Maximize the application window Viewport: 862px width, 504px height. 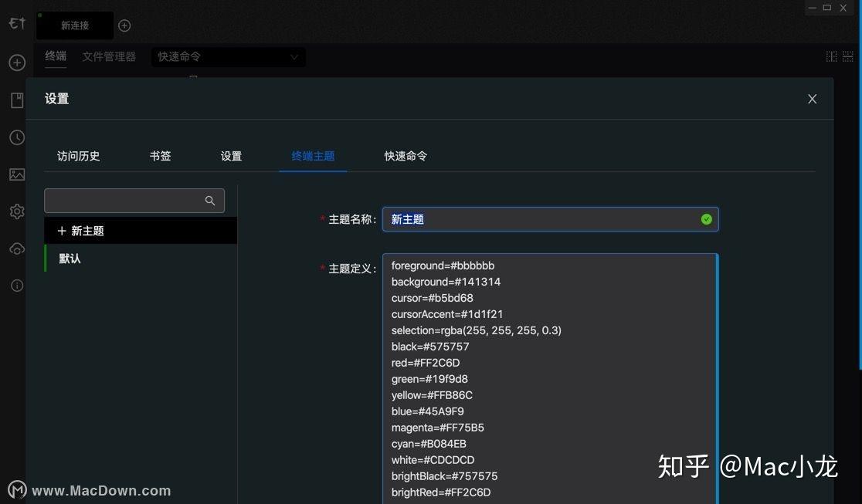click(x=827, y=8)
